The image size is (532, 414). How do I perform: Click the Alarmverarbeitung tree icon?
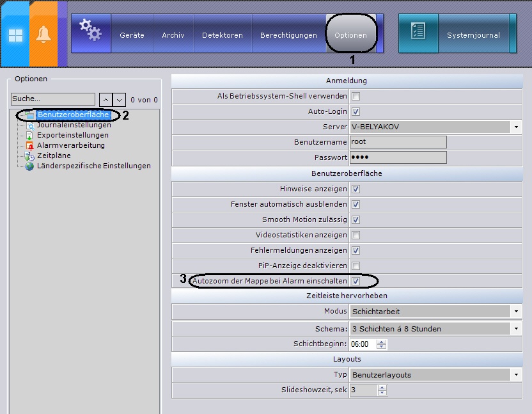(x=30, y=146)
